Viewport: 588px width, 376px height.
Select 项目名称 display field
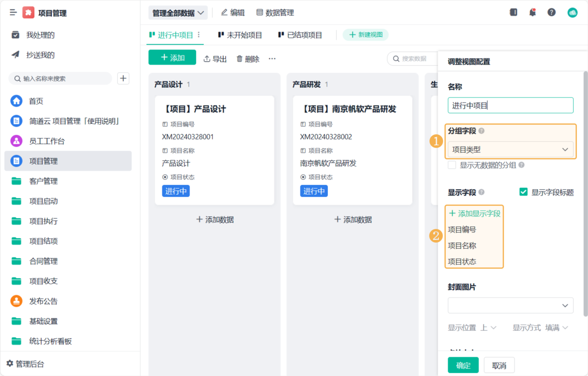pos(462,246)
